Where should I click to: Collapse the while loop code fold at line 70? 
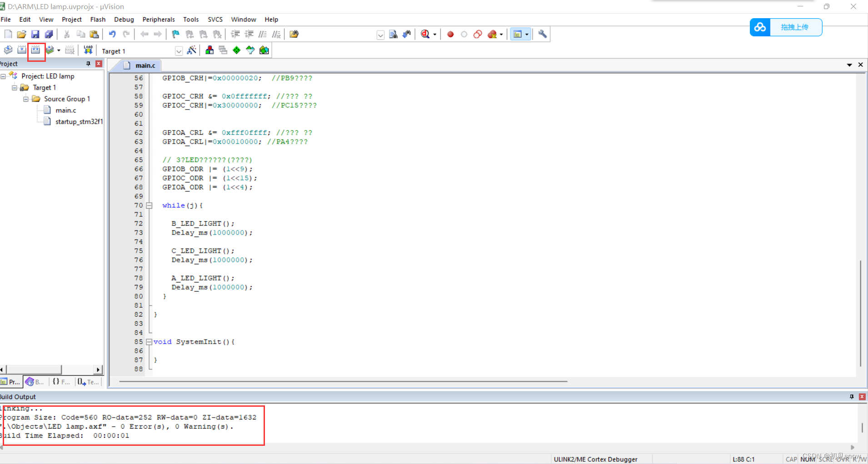pyautogui.click(x=149, y=205)
